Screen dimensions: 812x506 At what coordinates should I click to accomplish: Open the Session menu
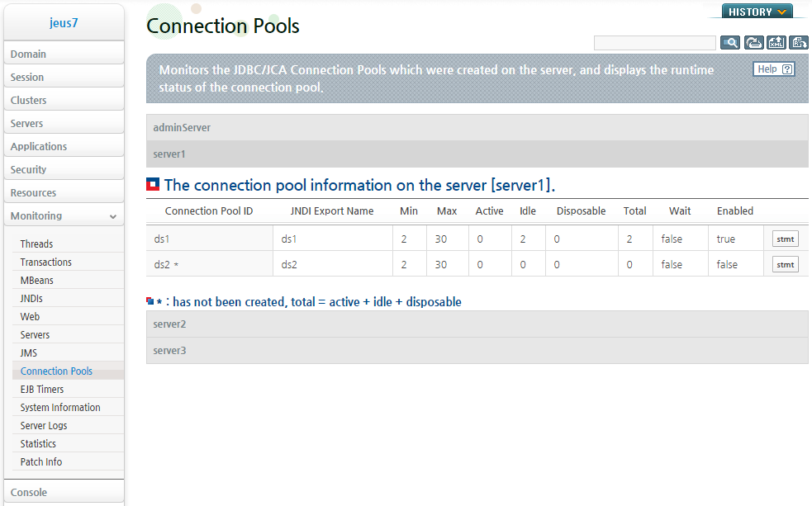point(64,77)
